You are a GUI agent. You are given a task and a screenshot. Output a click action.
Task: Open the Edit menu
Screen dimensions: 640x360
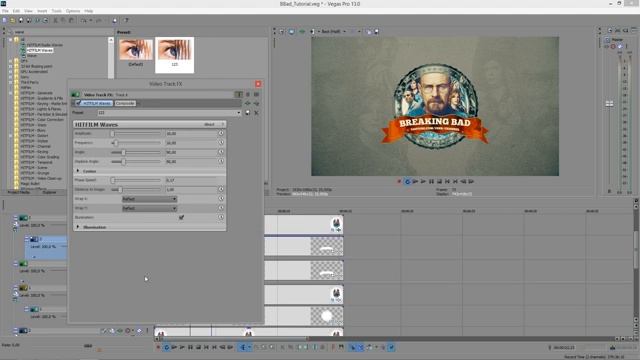16,11
